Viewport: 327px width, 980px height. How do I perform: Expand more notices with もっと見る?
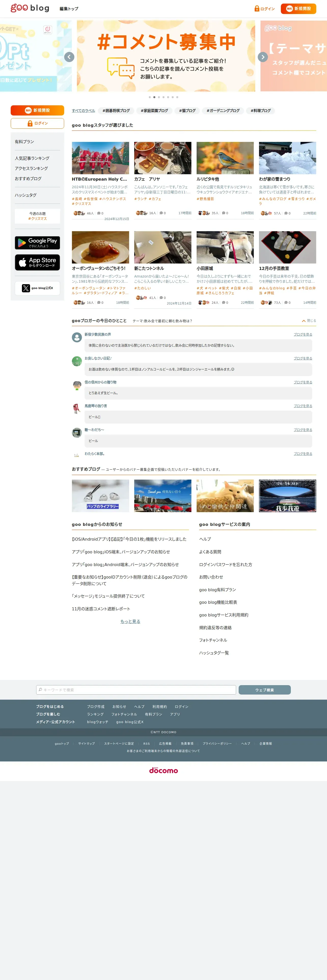pyautogui.click(x=130, y=621)
